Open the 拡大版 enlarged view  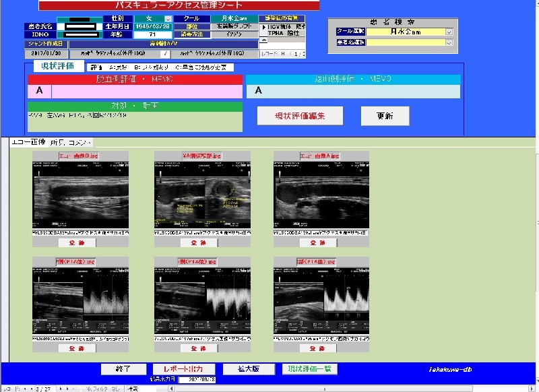(248, 369)
